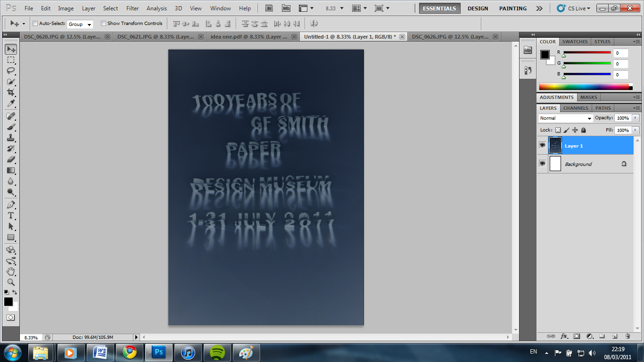This screenshot has width=644, height=362.
Task: Hide the Background layer eye
Action: [542, 164]
